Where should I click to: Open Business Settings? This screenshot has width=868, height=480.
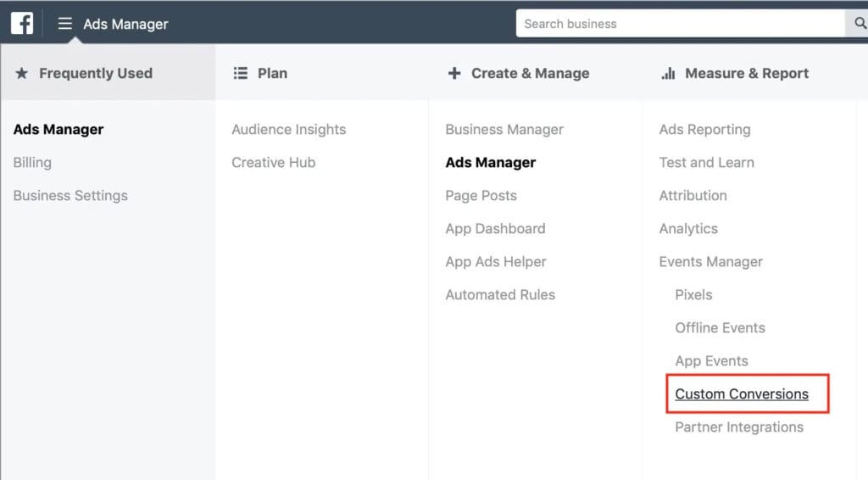point(70,196)
